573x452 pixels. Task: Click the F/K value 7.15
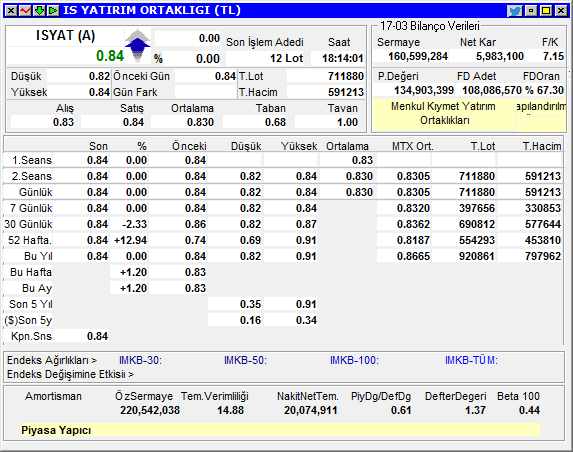tap(553, 56)
